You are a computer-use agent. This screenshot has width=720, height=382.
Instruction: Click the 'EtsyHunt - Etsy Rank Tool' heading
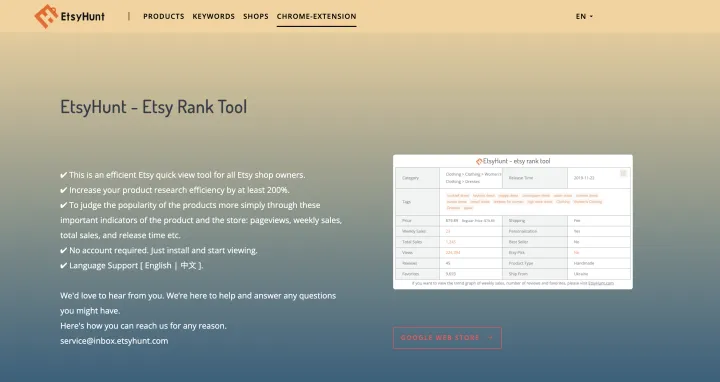point(154,107)
